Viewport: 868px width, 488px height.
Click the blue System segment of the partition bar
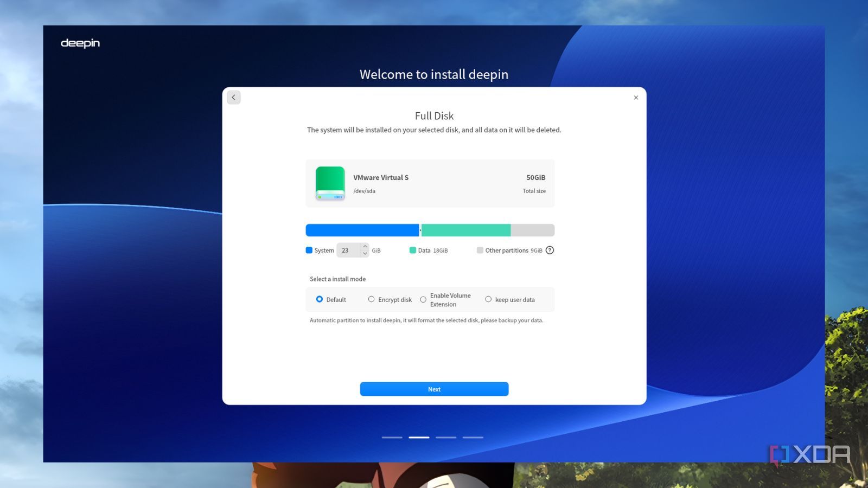click(362, 230)
